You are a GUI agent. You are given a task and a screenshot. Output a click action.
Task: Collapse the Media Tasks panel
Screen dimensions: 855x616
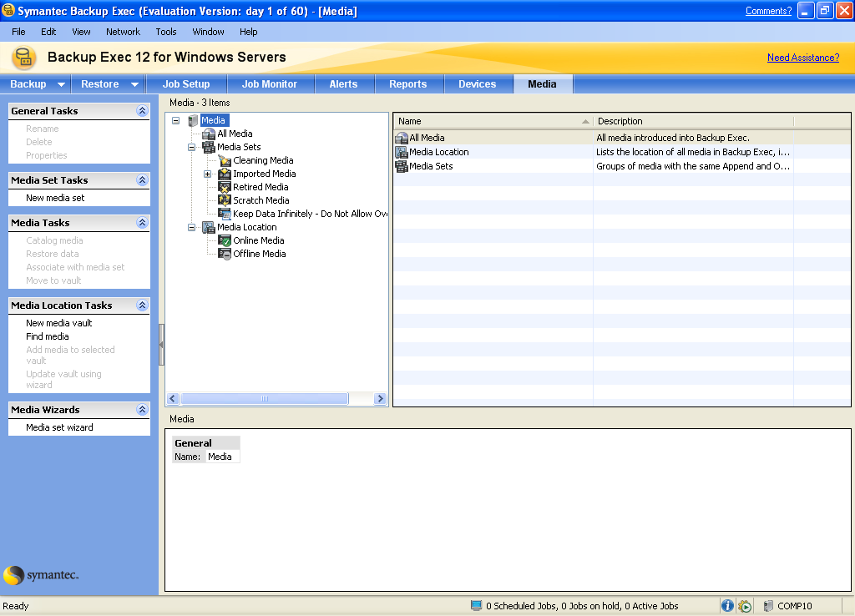(142, 222)
